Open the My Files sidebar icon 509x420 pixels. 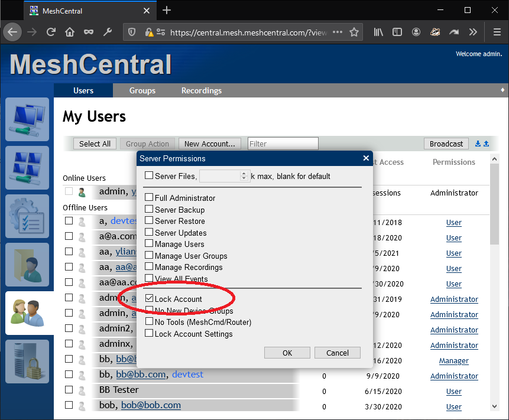click(27, 265)
